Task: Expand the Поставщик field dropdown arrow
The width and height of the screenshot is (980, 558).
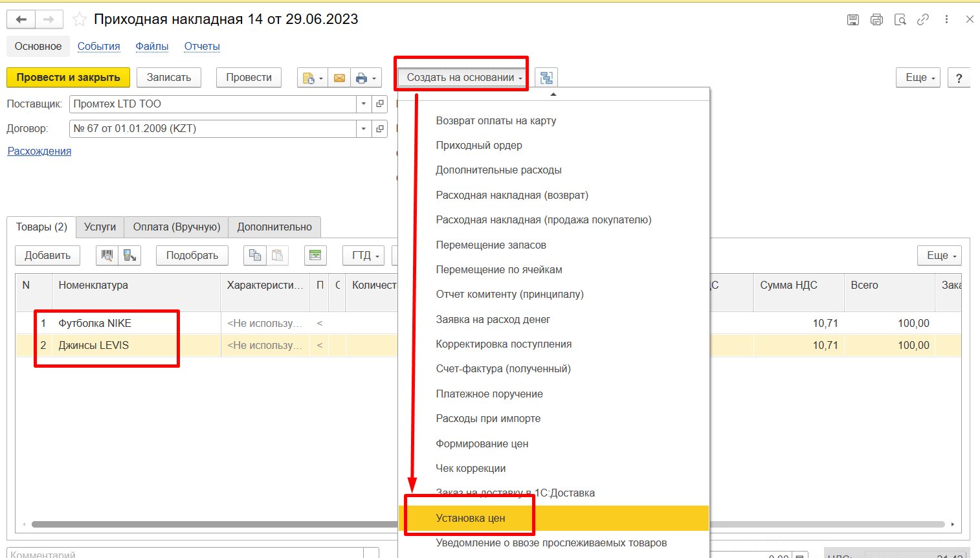Action: click(364, 104)
